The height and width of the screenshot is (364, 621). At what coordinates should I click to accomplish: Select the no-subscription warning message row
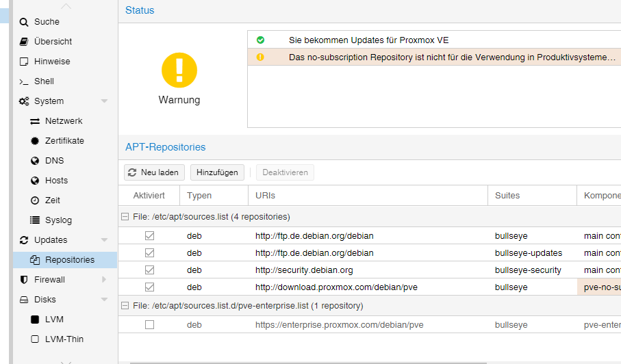click(x=435, y=57)
